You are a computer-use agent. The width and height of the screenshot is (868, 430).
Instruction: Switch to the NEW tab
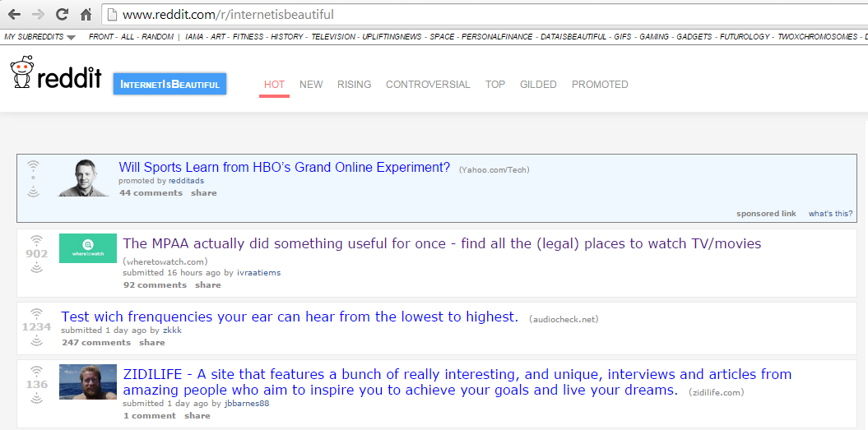(311, 85)
